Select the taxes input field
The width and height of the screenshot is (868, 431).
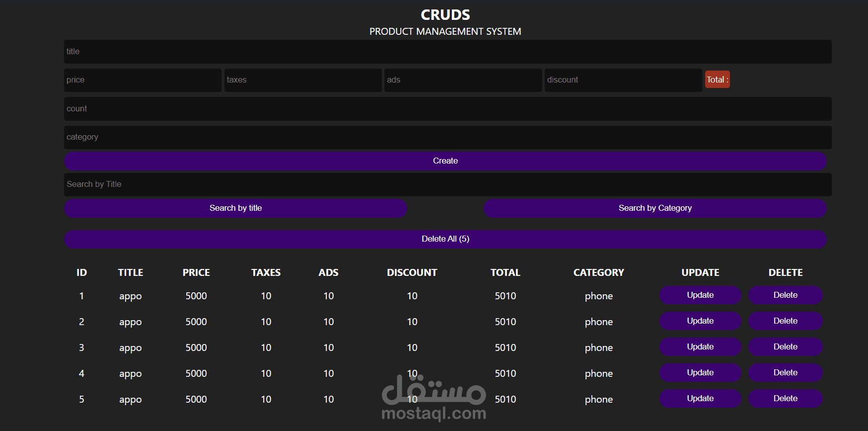point(303,80)
